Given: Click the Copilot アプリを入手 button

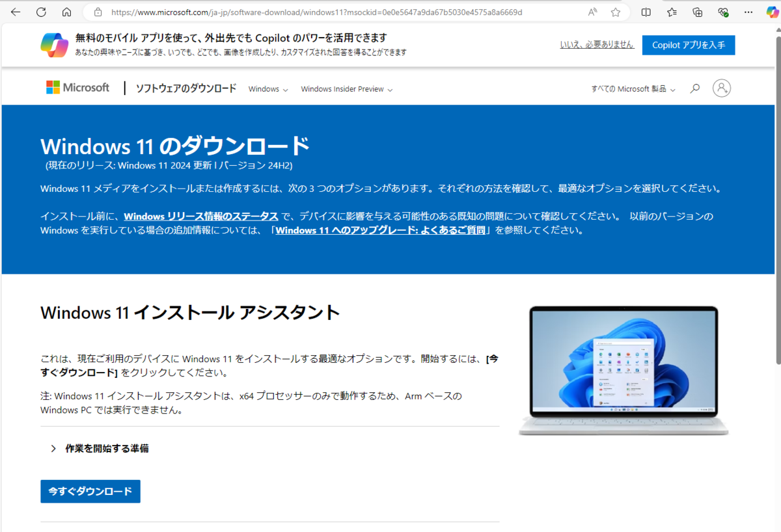Looking at the screenshot, I should click(x=689, y=45).
